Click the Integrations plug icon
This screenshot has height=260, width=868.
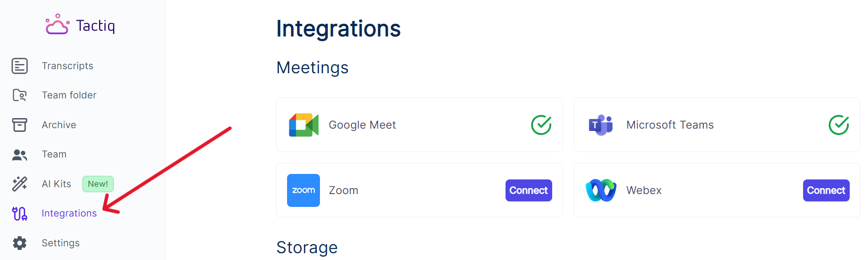(20, 214)
